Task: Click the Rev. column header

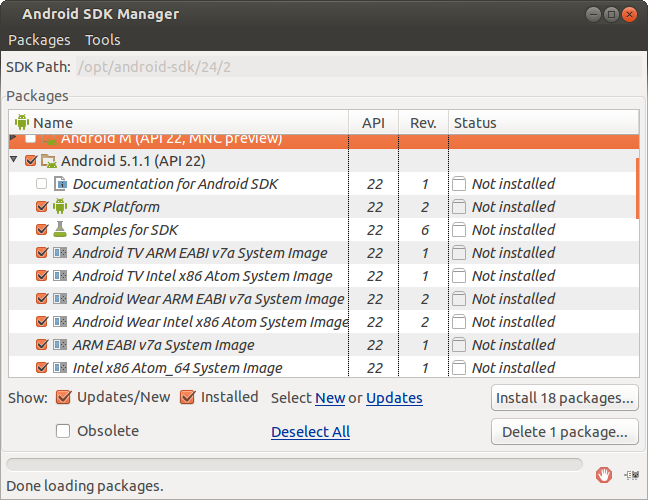Action: (423, 122)
